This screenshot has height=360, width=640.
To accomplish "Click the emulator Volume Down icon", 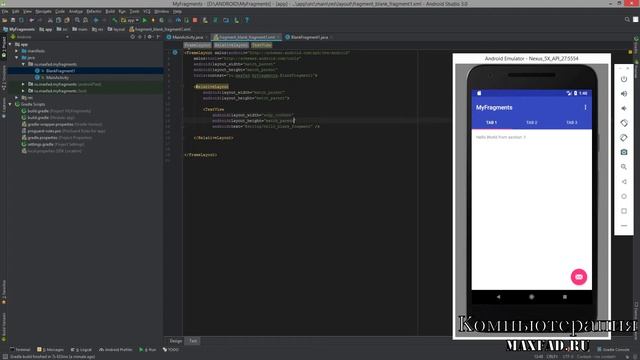I will coord(624,109).
